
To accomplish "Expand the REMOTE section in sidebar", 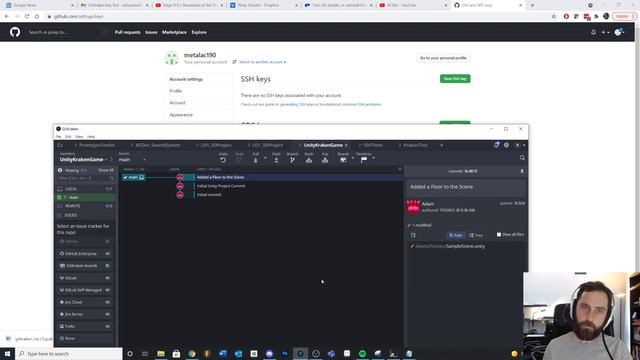I will (85, 206).
